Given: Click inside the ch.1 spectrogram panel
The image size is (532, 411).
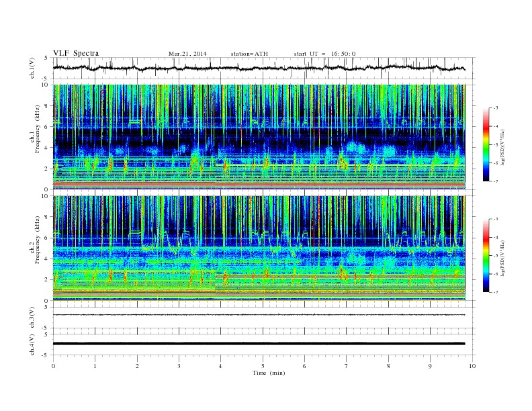Looking at the screenshot, I should pyautogui.click(x=259, y=137).
